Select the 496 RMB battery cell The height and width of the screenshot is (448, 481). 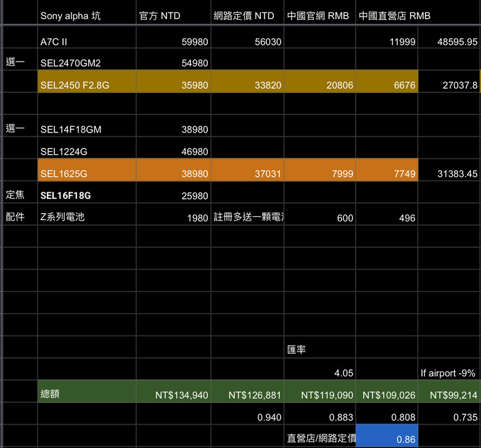(387, 214)
